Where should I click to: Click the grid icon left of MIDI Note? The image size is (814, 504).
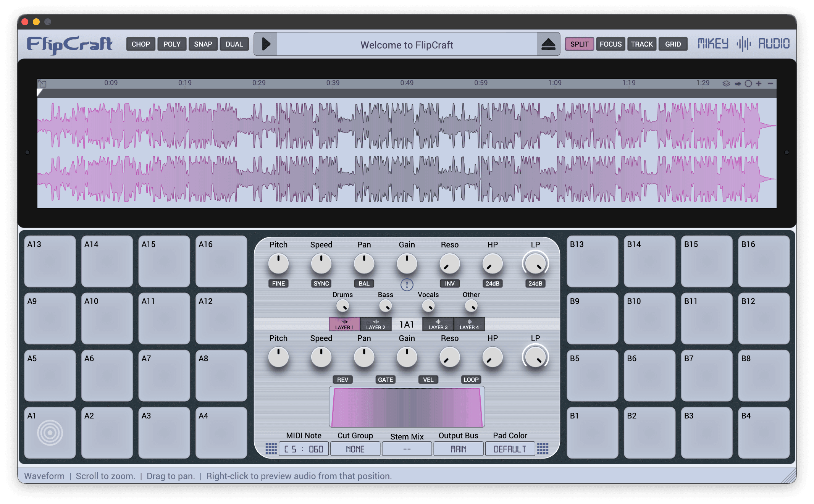(x=271, y=449)
